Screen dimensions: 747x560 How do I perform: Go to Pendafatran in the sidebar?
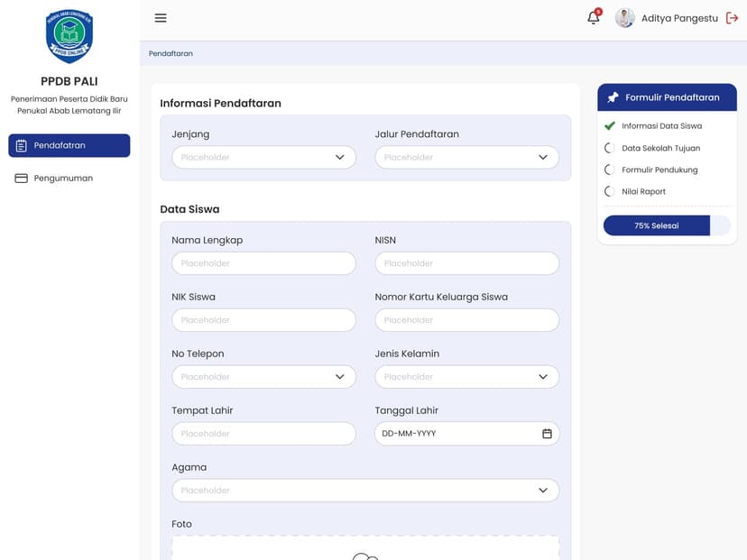click(x=69, y=146)
